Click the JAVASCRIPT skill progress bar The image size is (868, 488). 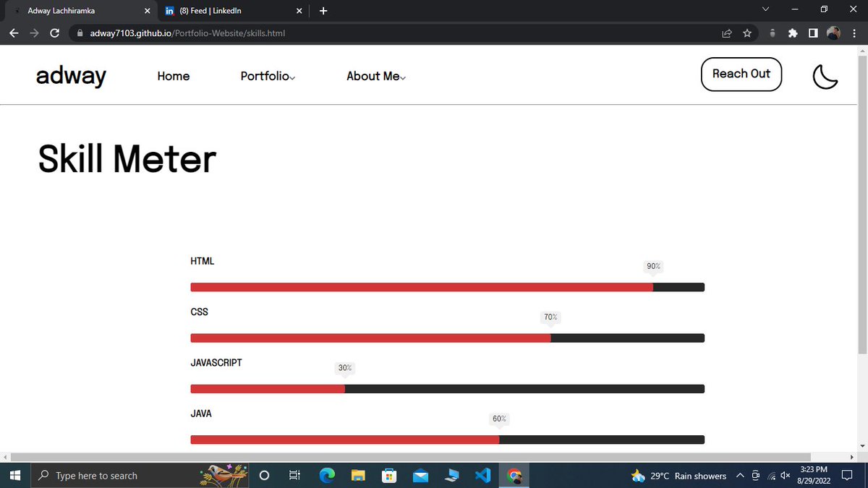(x=447, y=389)
